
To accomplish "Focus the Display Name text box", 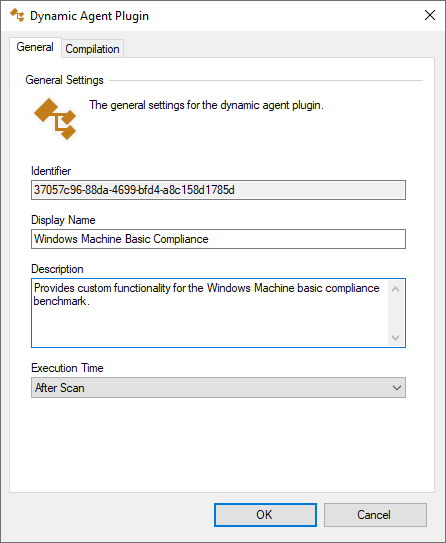I will pyautogui.click(x=218, y=239).
